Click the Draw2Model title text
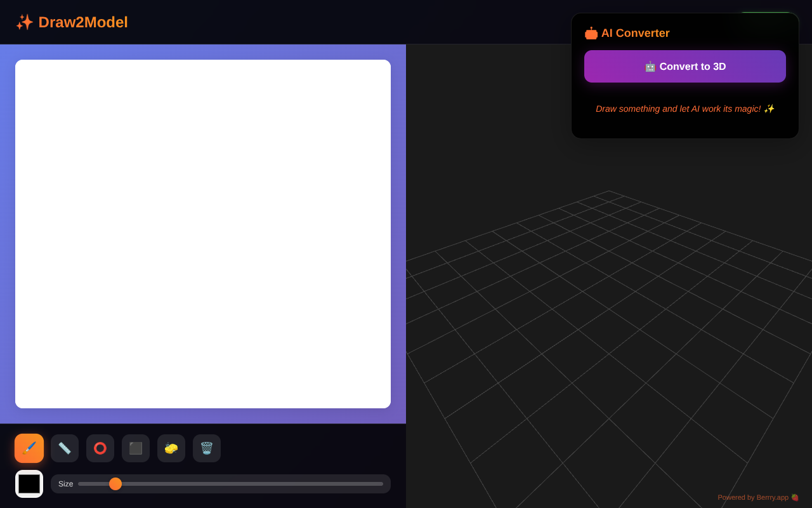This screenshot has height=508, width=812. click(82, 22)
